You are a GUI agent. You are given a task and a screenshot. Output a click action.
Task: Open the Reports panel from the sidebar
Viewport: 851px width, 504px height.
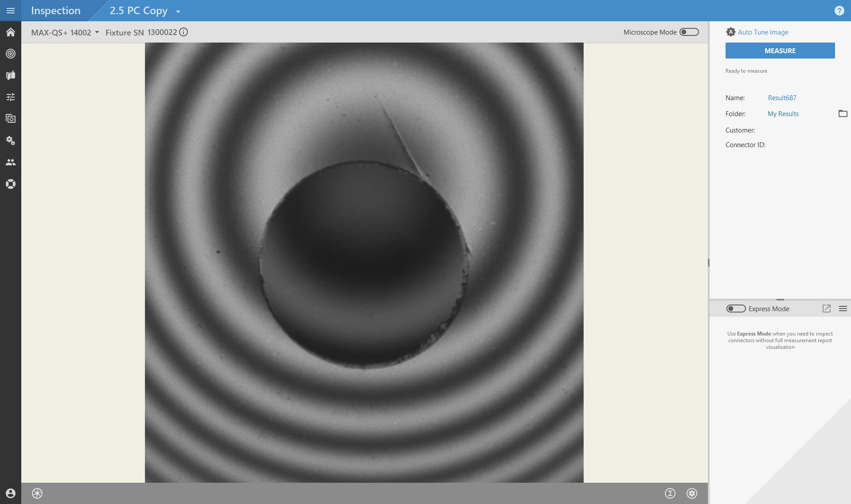click(11, 75)
